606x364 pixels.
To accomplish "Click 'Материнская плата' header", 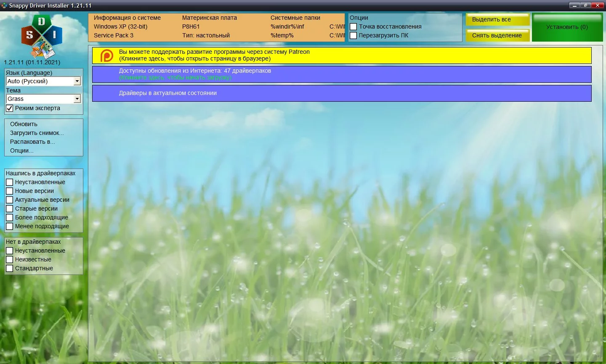I will point(210,18).
